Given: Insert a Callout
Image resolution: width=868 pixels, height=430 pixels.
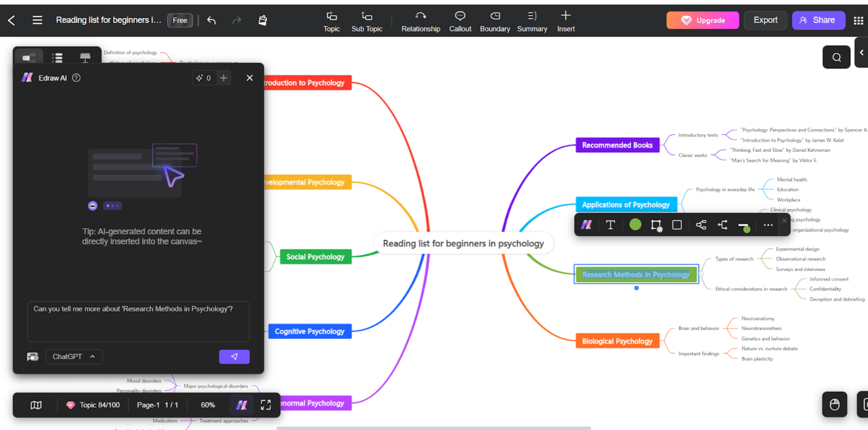Looking at the screenshot, I should coord(460,20).
